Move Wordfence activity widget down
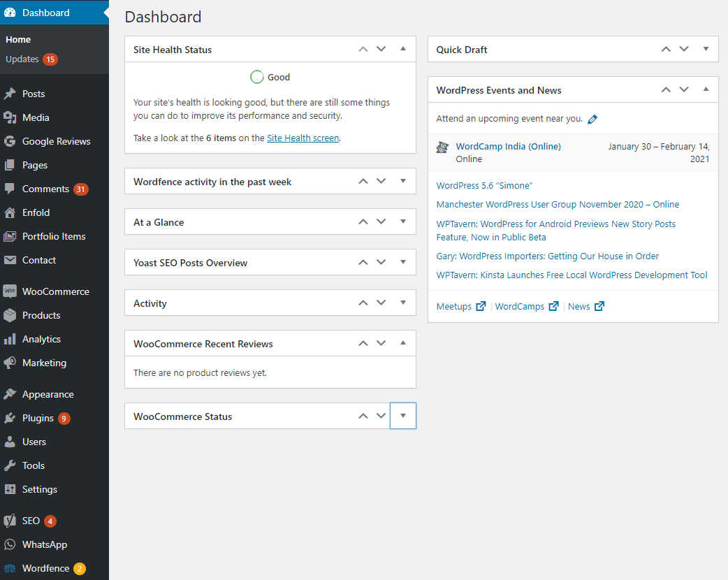Image resolution: width=728 pixels, height=580 pixels. (381, 182)
